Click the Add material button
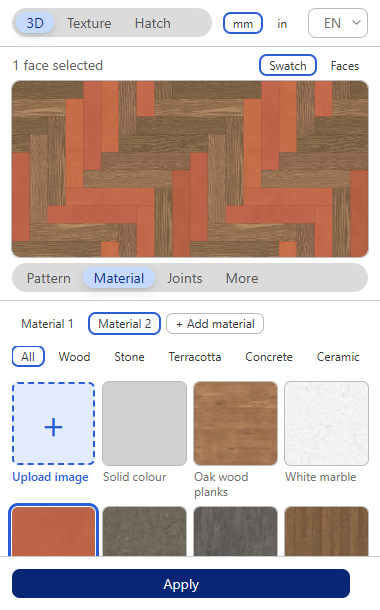This screenshot has width=380, height=610. [x=215, y=324]
